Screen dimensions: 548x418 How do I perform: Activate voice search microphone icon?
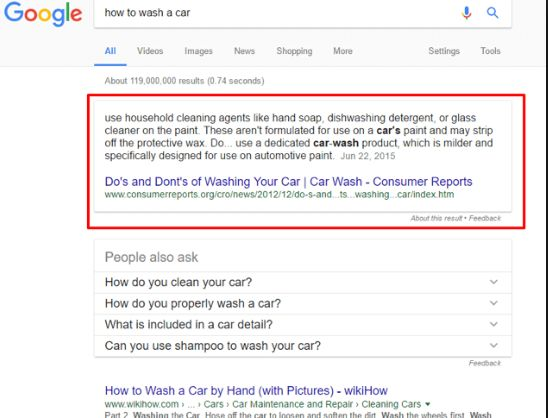point(466,13)
